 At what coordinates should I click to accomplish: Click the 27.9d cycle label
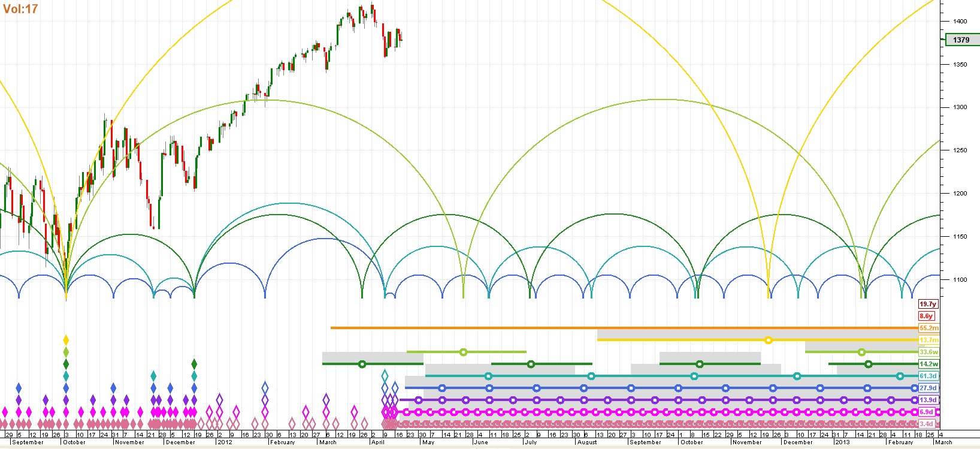click(x=928, y=388)
